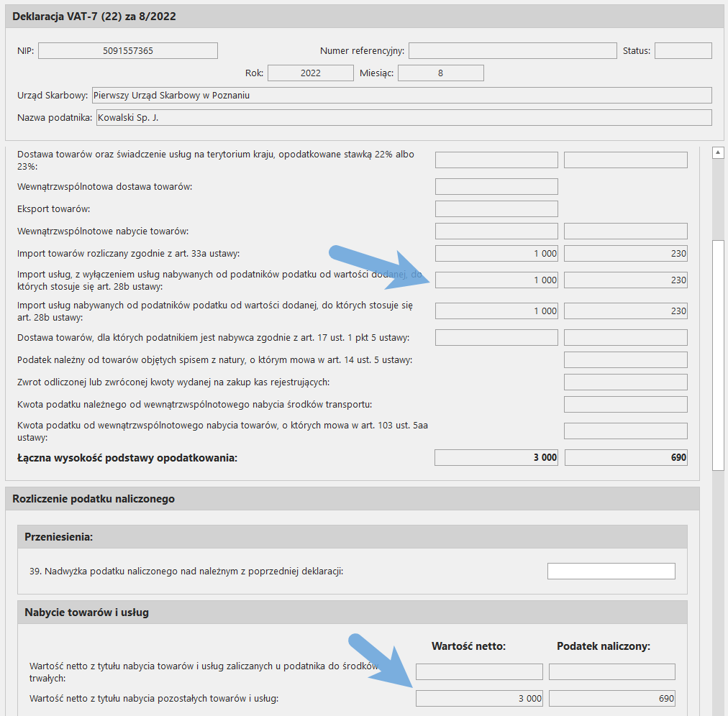Select the Miesiąc field
Screen dimensions: 728x716
(440, 73)
